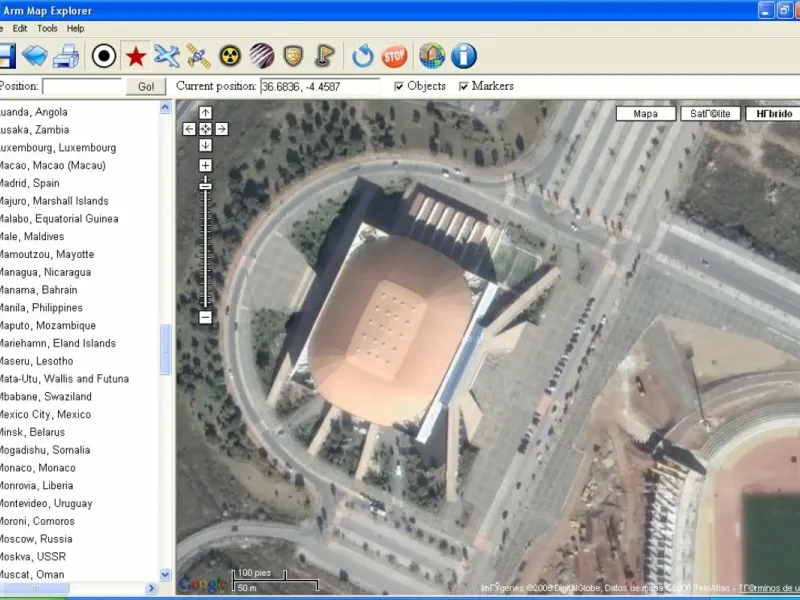The width and height of the screenshot is (800, 600).
Task: Click the Current position coordinates field
Action: [x=320, y=86]
